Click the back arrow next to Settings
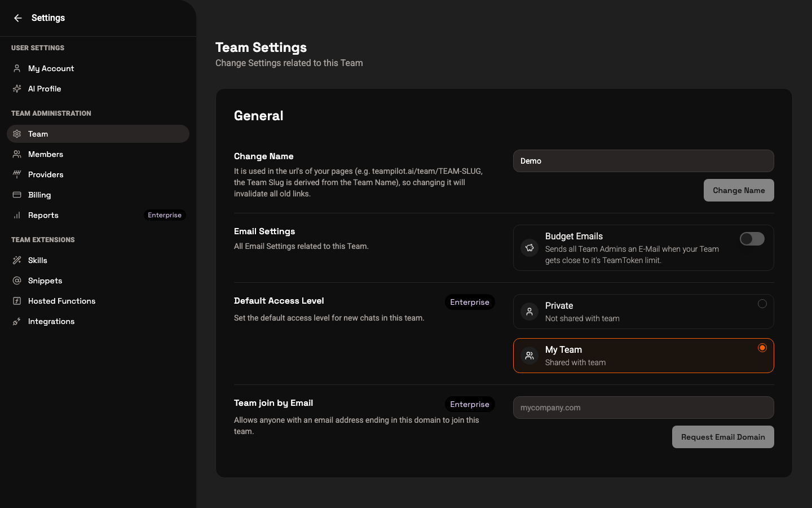812x508 pixels. click(18, 18)
